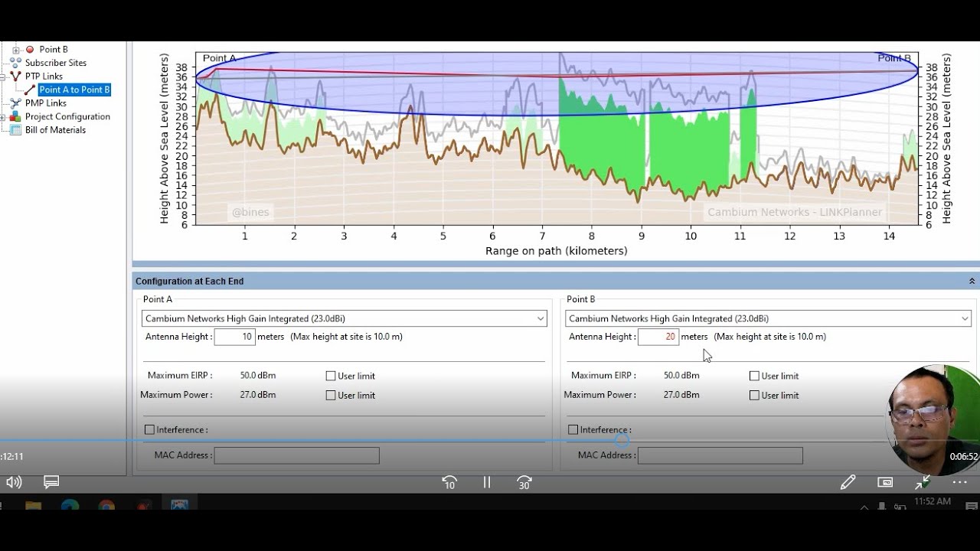
Task: Click the Project Configuration blocks icon
Action: pyautogui.click(x=15, y=116)
